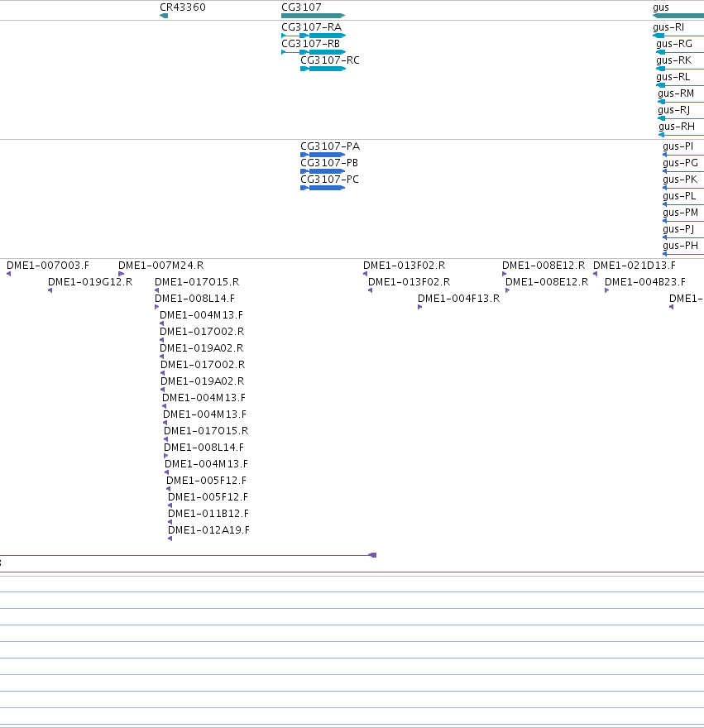Click the DME1-004B23.F read label
This screenshot has width=704, height=728.
click(x=644, y=282)
